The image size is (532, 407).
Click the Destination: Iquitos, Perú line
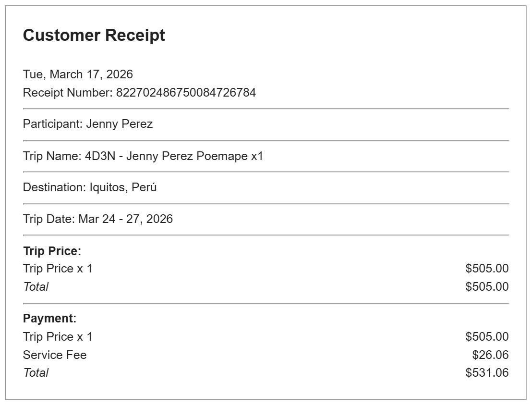[x=90, y=187]
